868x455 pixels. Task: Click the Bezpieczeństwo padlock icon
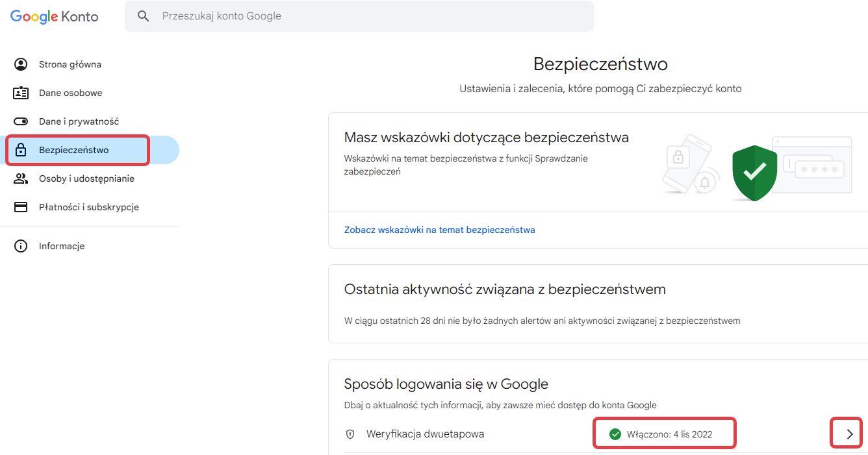tap(21, 150)
